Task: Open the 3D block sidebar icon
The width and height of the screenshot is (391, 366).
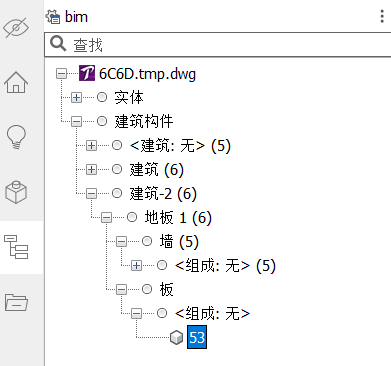Action: coord(16,192)
